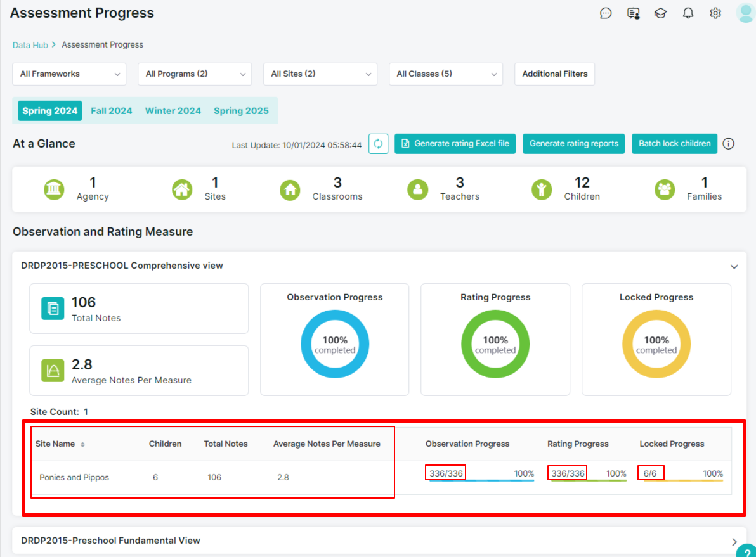Click the 336/336 Rating Progress value
Viewport: 756px width, 557px height.
click(x=568, y=473)
